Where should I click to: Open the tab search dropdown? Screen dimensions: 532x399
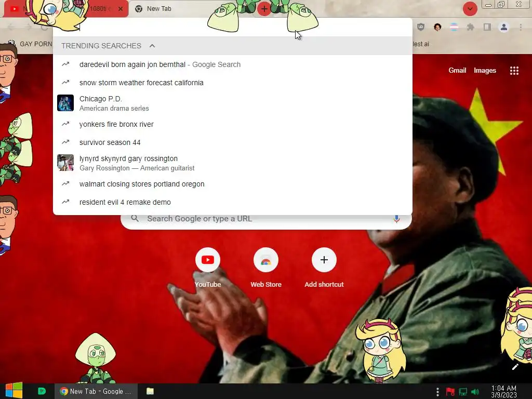point(470,9)
